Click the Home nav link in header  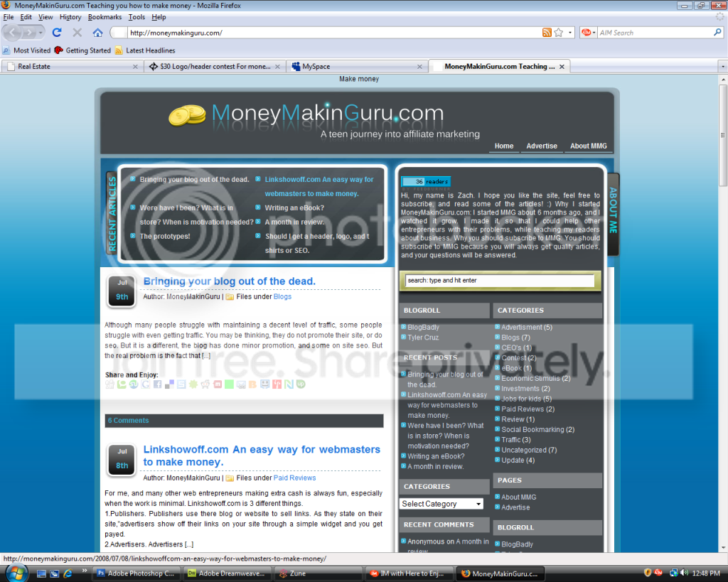504,146
